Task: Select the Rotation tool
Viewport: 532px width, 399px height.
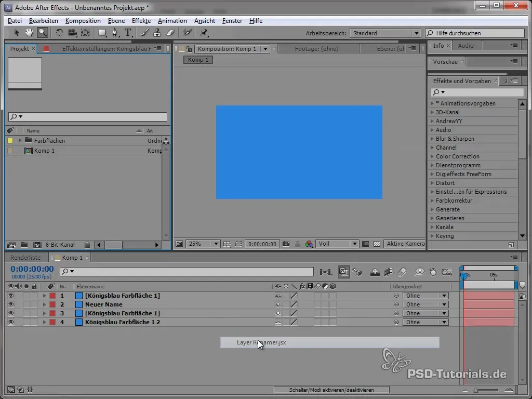Action: pyautogui.click(x=59, y=33)
